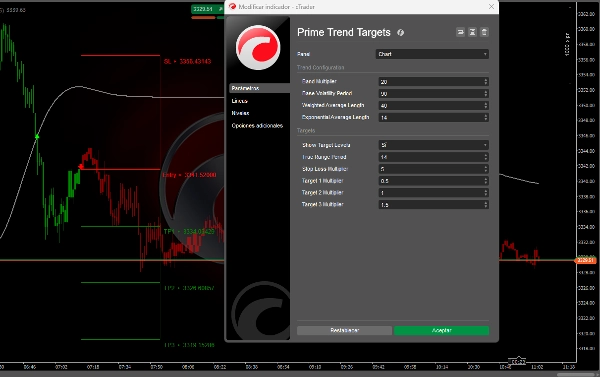Close the Modificar indicador dialog

point(491,7)
